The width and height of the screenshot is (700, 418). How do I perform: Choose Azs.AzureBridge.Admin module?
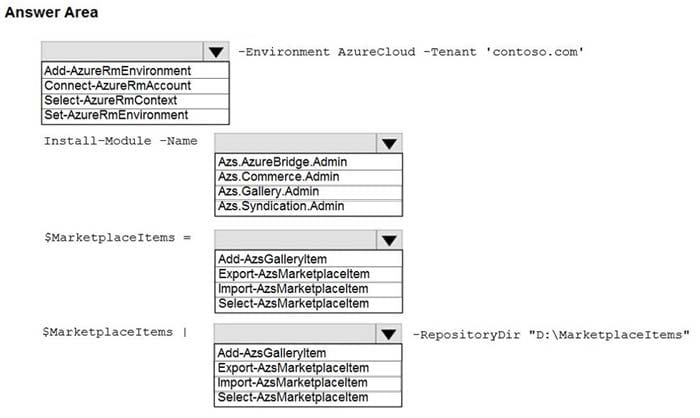pyautogui.click(x=308, y=162)
